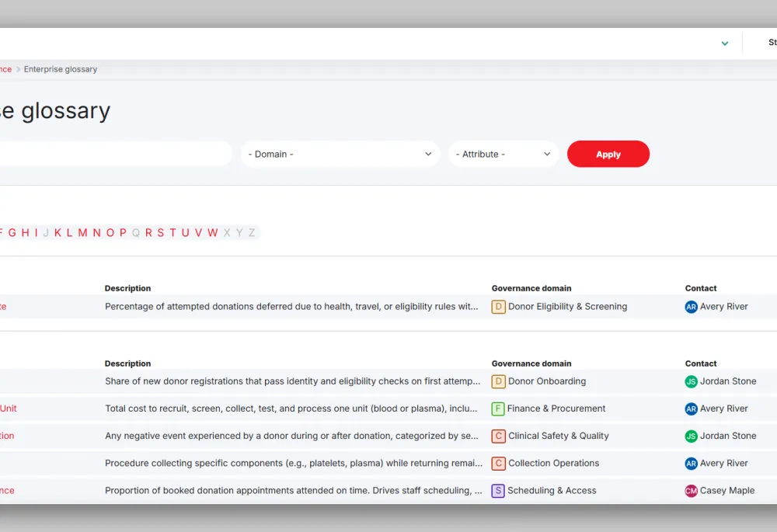The image size is (777, 532).
Task: Jump to letter O in alphabet index
Action: click(110, 233)
